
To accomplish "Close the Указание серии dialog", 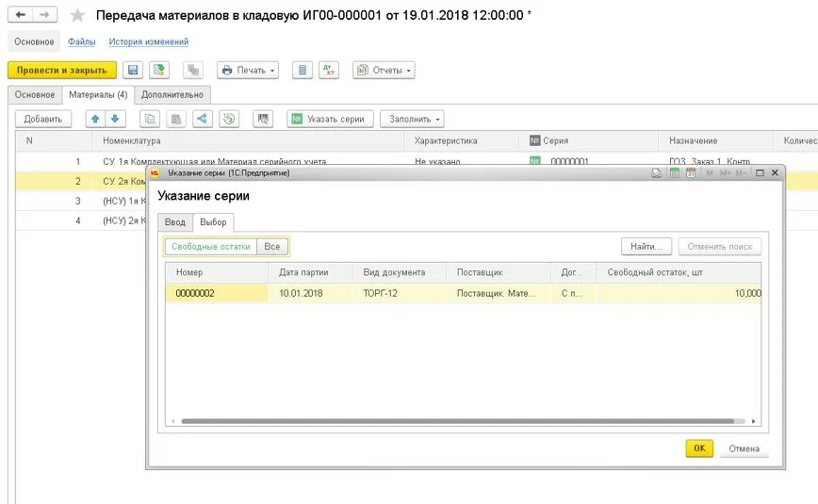I will (776, 173).
